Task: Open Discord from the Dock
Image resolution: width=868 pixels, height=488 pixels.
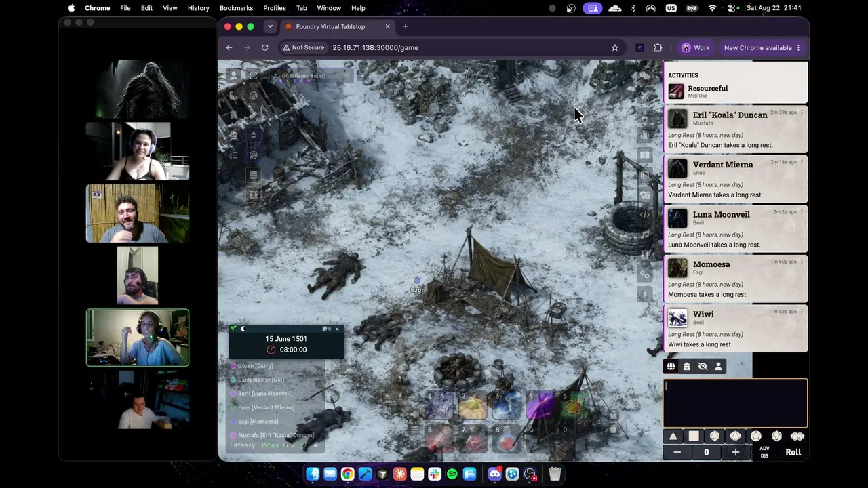Action: point(494,474)
